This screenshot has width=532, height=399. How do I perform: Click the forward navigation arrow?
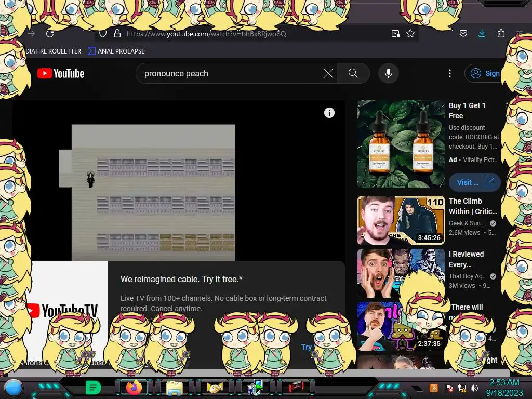pyautogui.click(x=32, y=34)
